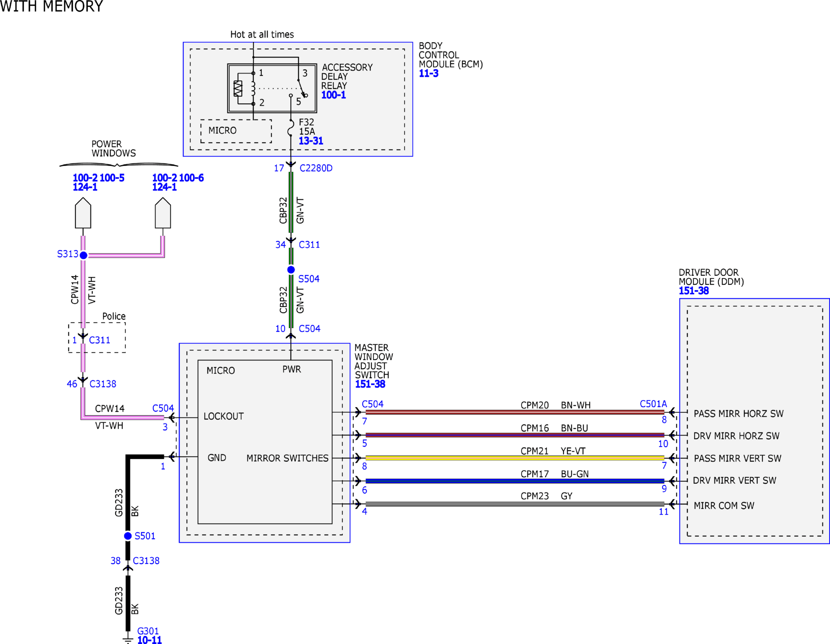The image size is (830, 644).
Task: Click the relay coil symbol in the accessory delay relay
Action: [x=253, y=88]
